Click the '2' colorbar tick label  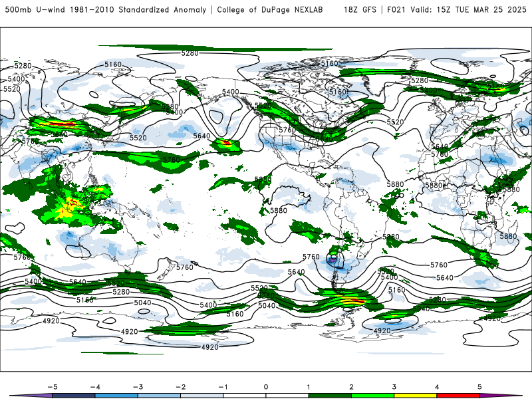[352, 387]
